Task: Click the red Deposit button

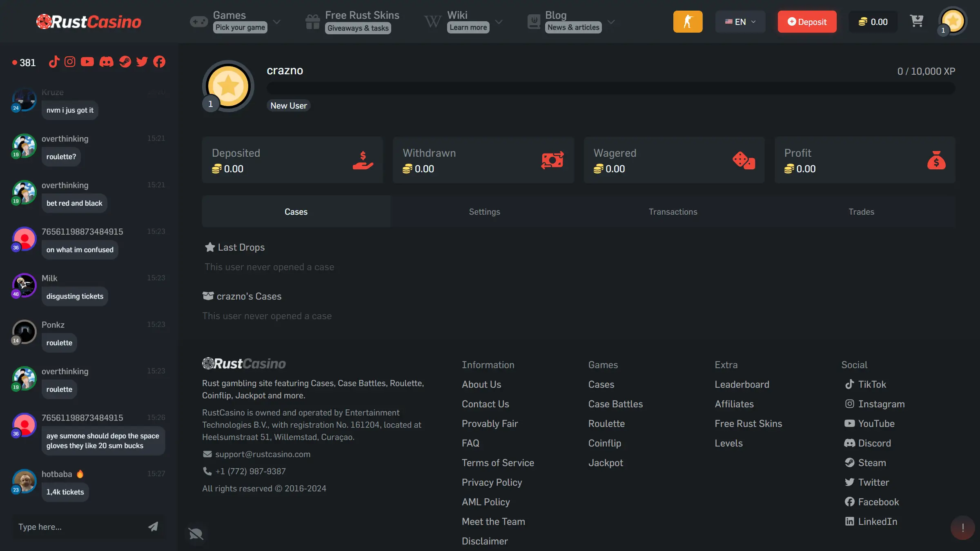Action: 807,22
